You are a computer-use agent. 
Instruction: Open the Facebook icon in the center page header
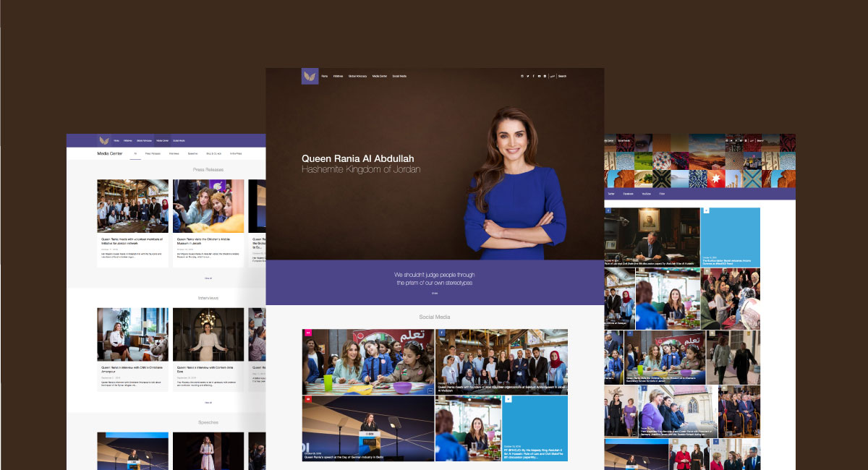click(x=533, y=76)
